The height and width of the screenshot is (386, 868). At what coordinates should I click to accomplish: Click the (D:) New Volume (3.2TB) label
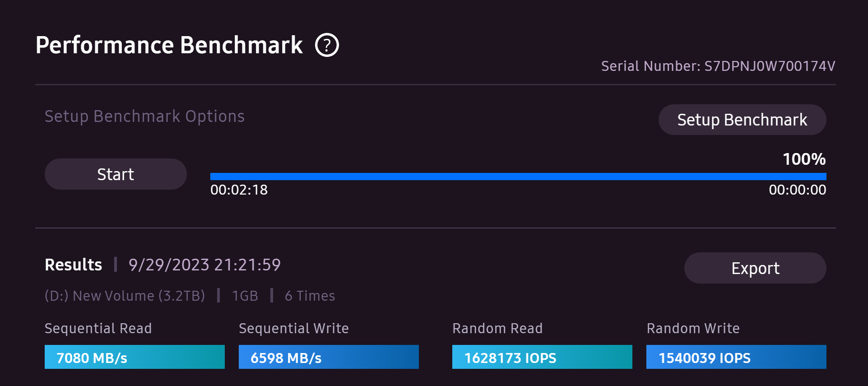[125, 296]
